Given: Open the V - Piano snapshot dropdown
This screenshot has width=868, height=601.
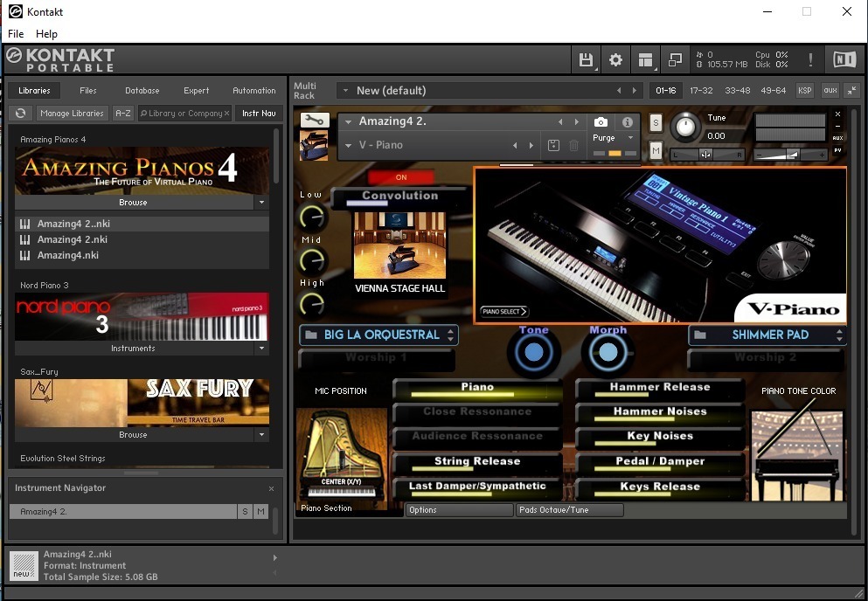Looking at the screenshot, I should tap(348, 146).
